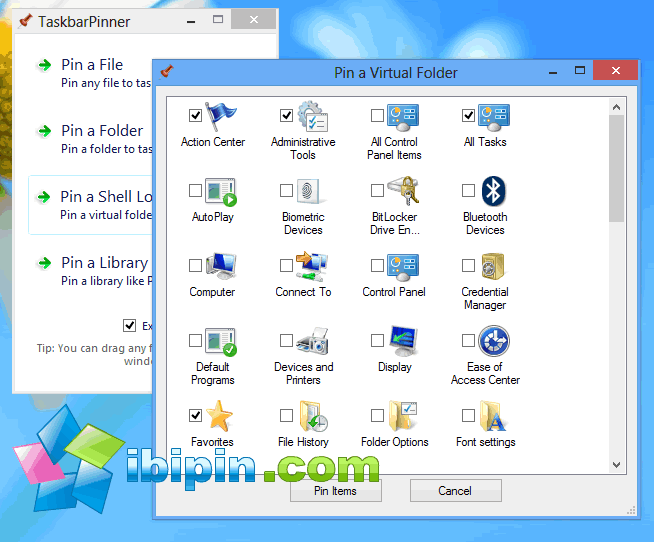The width and height of the screenshot is (654, 542).
Task: Maximize the Pin a Virtual Folder dialog
Action: coord(580,71)
